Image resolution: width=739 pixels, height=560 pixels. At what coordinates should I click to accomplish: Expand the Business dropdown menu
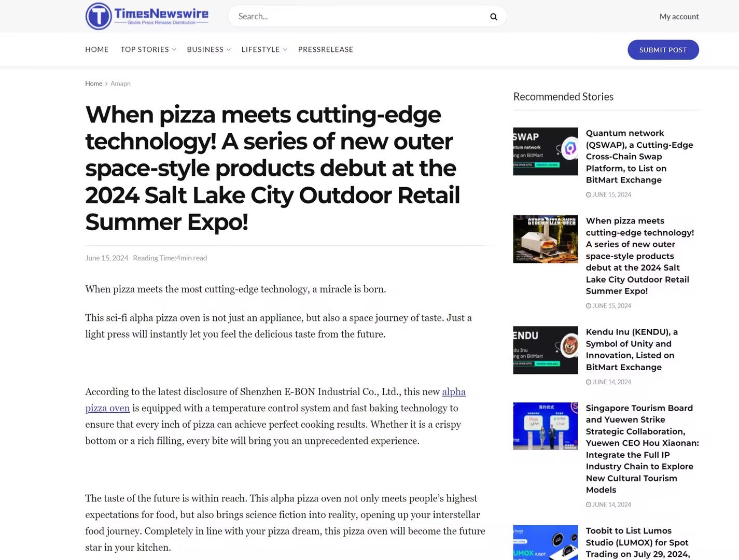[x=208, y=49]
